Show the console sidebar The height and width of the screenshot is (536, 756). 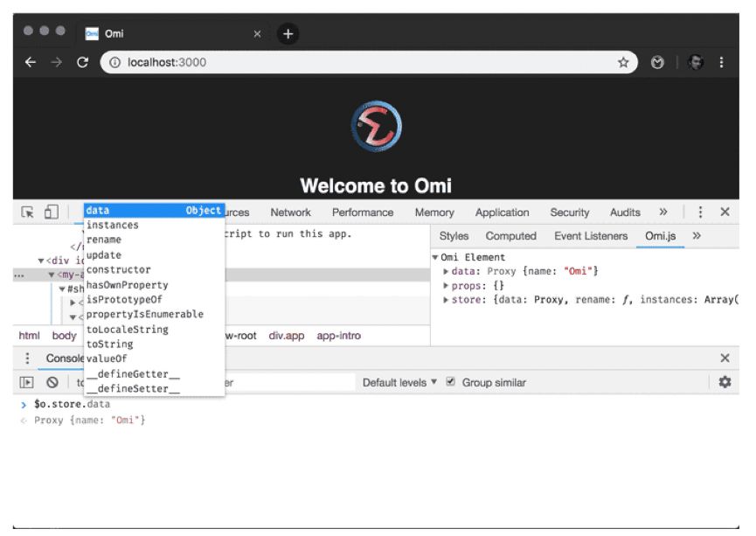click(26, 383)
